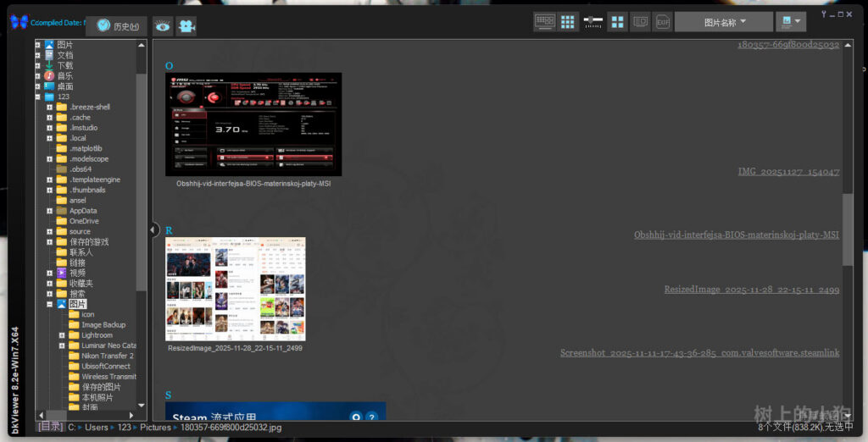Click Users in the path breadcrumb
This screenshot has width=868, height=442.
(96, 428)
